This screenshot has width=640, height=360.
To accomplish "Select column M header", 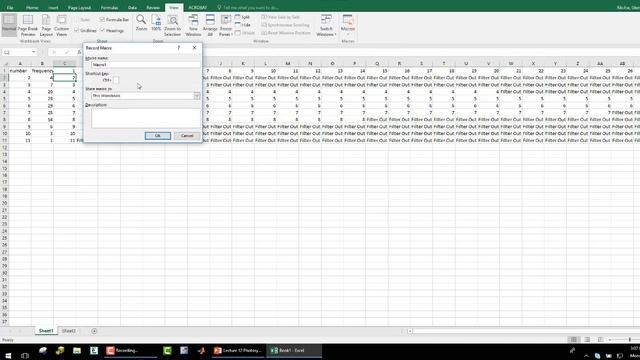I will pos(288,63).
